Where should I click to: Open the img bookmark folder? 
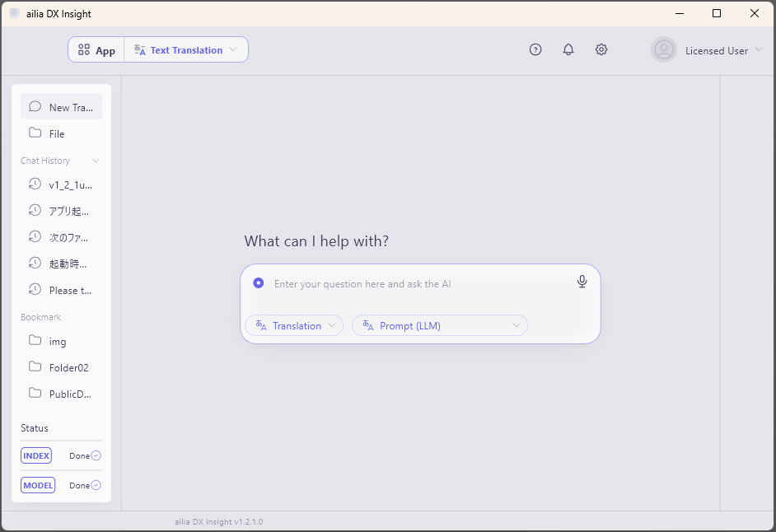pos(58,341)
